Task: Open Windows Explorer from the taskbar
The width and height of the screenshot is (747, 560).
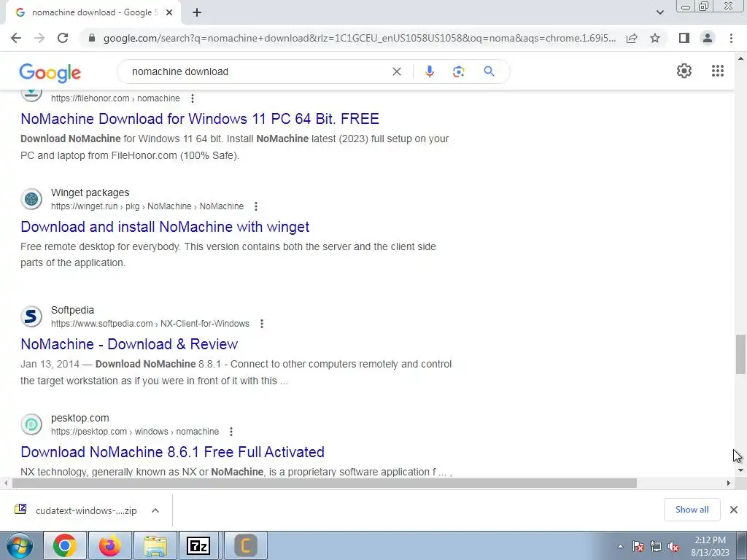Action: tap(155, 545)
